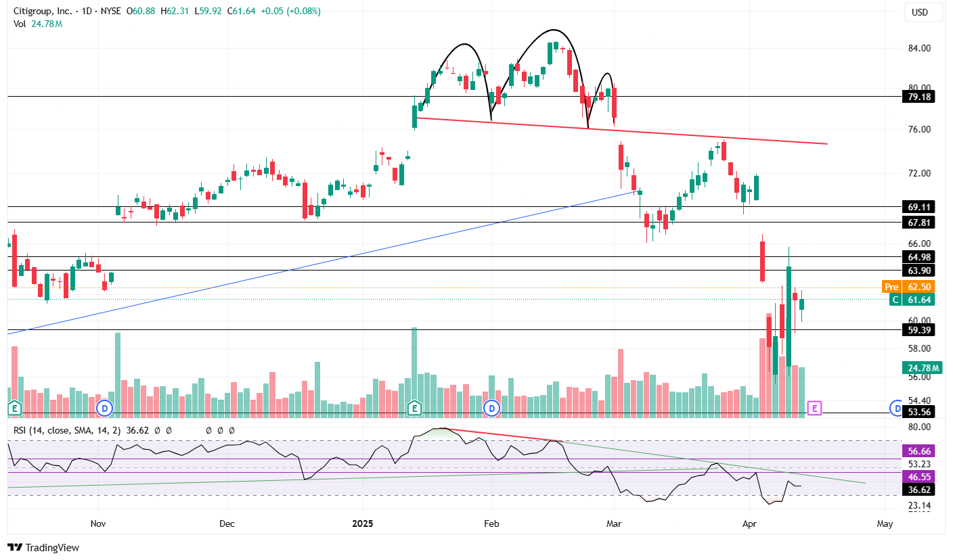Click the black 36.62 RSI axis label
The width and height of the screenshot is (953, 560).
[920, 490]
